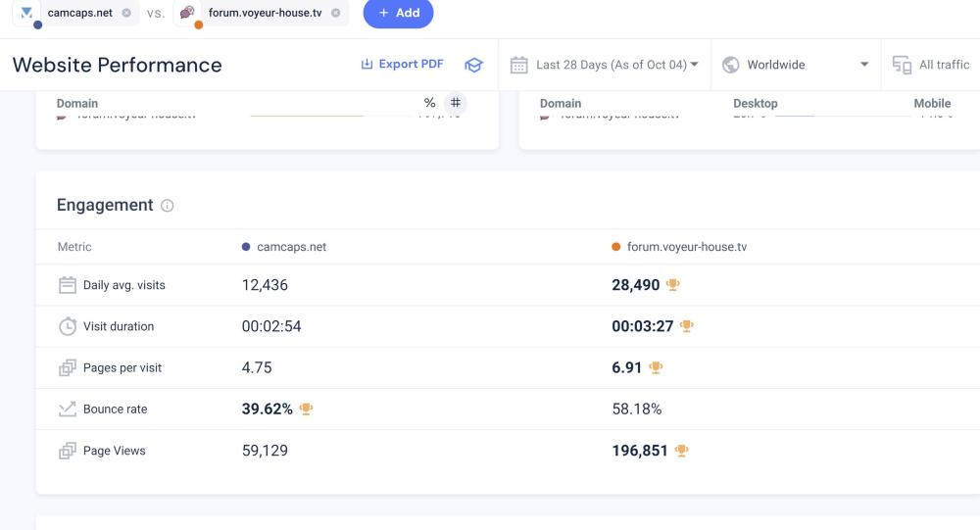This screenshot has width=980, height=530.
Task: Switch the table to percentage view
Action: tap(429, 103)
